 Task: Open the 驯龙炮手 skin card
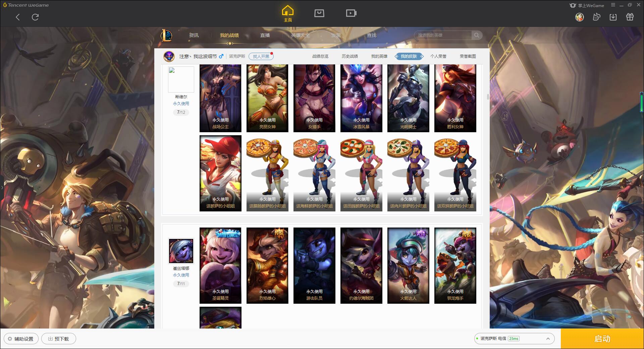455,265
